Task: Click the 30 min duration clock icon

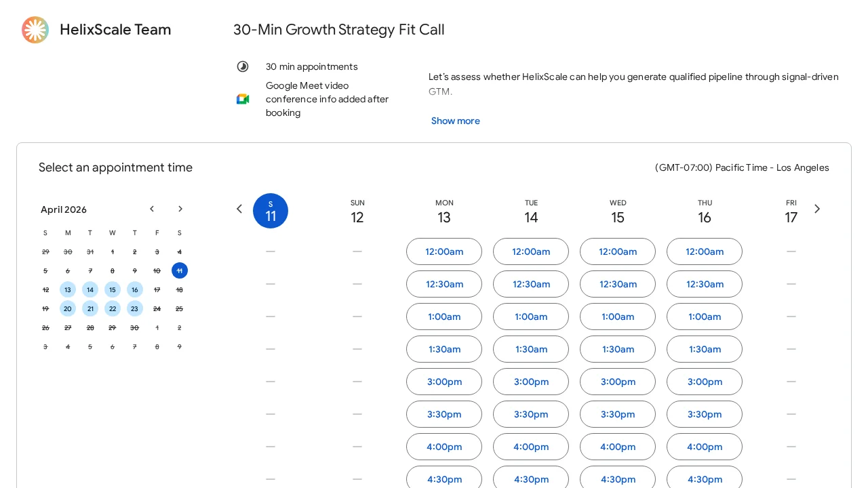Action: coord(243,66)
